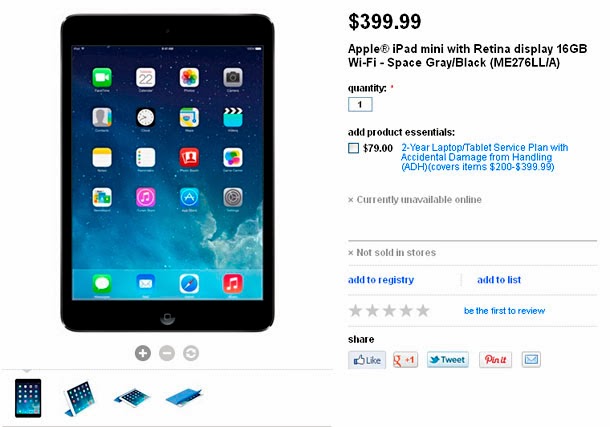610x427 pixels.
Task: Click the Pin it button
Action: [x=495, y=360]
